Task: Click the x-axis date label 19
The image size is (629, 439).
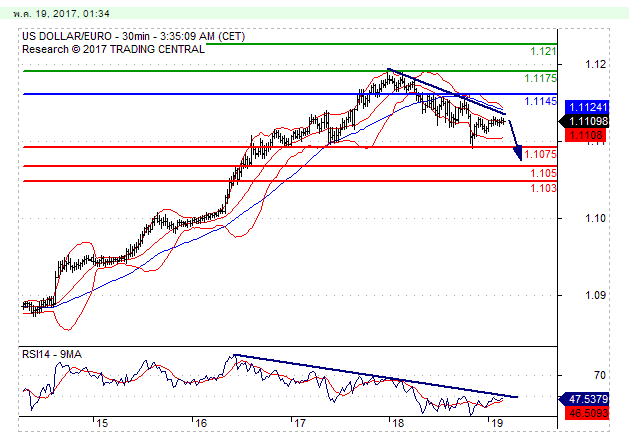Action: (x=497, y=423)
